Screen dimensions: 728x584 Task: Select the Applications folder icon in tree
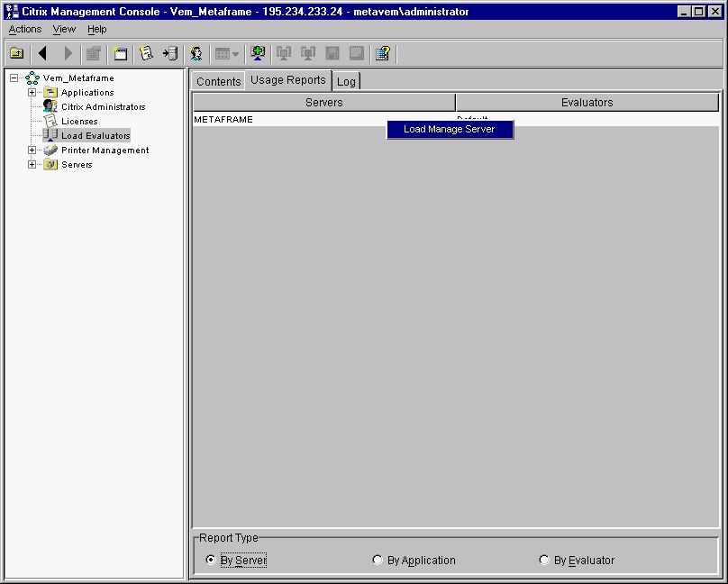tap(50, 93)
